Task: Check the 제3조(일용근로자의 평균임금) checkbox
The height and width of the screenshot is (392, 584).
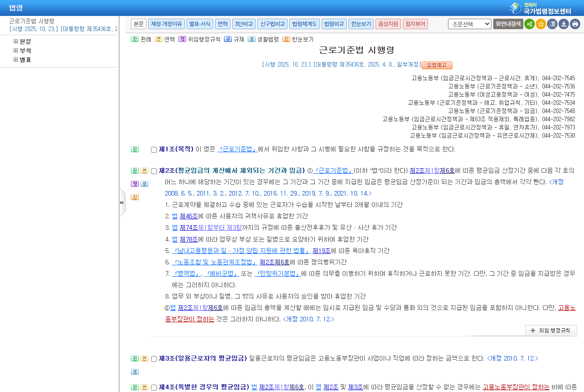Action: pyautogui.click(x=154, y=359)
